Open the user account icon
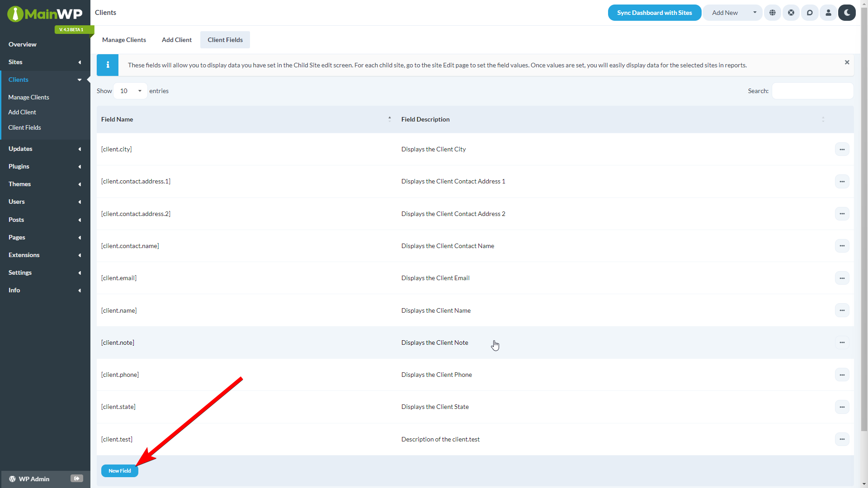The width and height of the screenshot is (868, 488). coord(828,13)
